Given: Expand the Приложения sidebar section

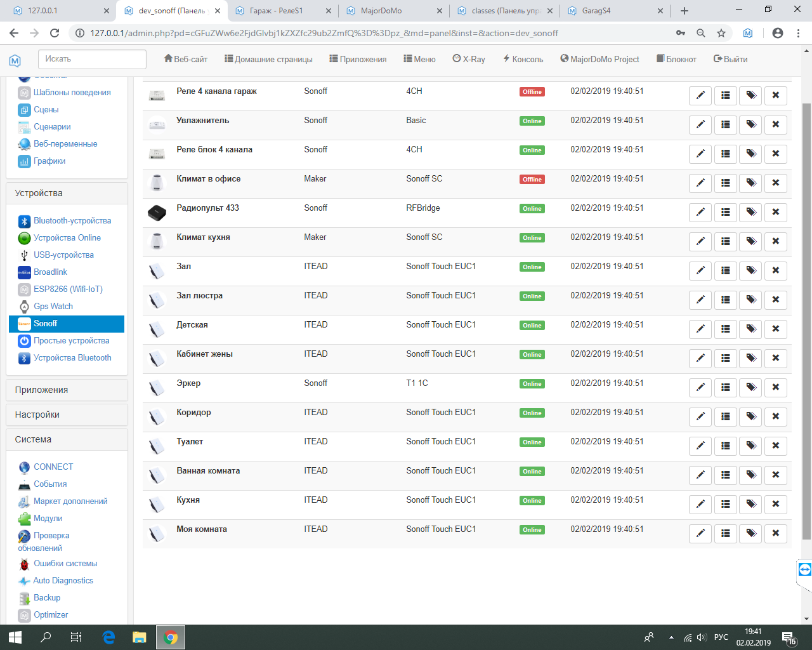Looking at the screenshot, I should click(67, 390).
